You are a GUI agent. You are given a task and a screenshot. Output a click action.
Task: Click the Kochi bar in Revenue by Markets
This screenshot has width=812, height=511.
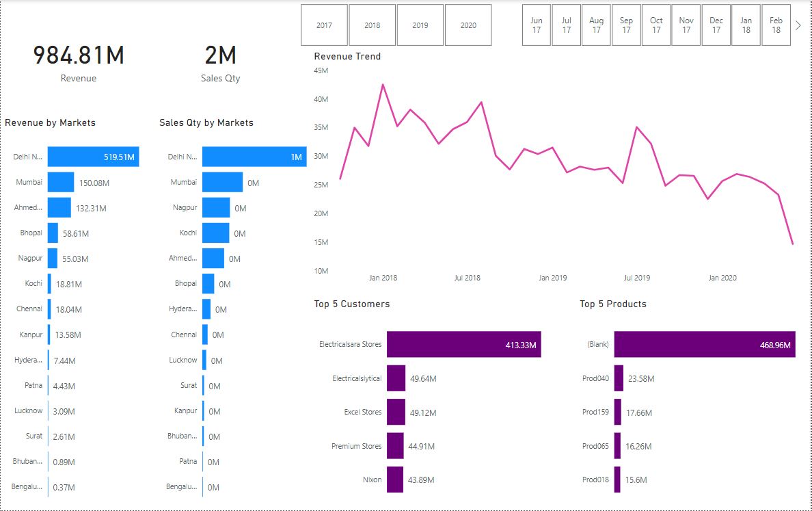(51, 283)
